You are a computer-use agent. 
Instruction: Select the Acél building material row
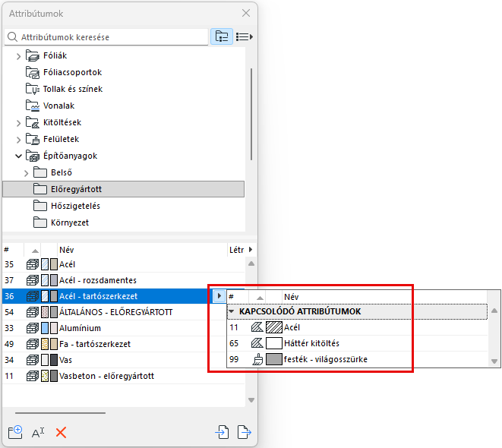(123, 264)
